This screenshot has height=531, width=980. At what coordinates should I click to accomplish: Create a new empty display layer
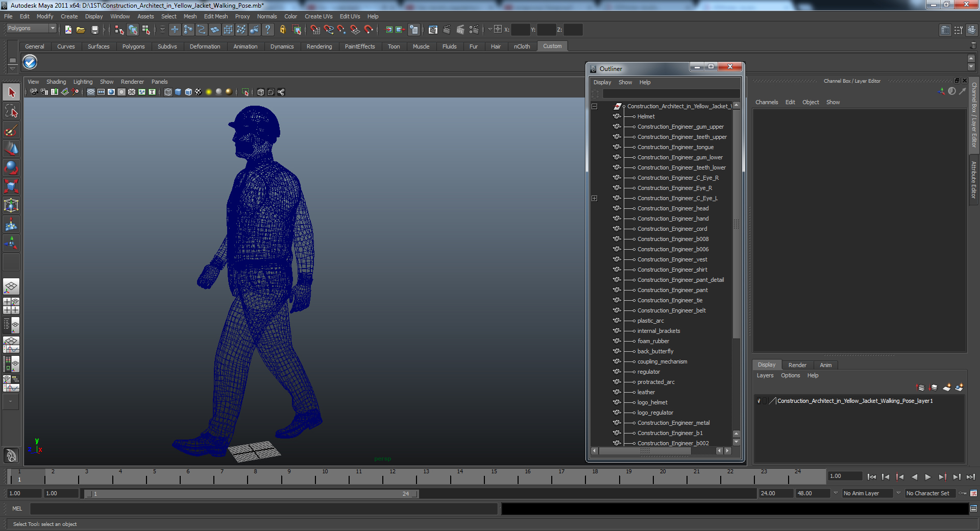click(x=946, y=388)
